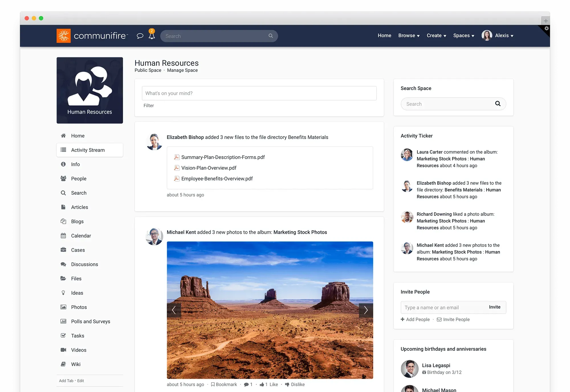The height and width of the screenshot is (392, 570).
Task: Click the People group icon in sidebar
Action: click(x=63, y=178)
